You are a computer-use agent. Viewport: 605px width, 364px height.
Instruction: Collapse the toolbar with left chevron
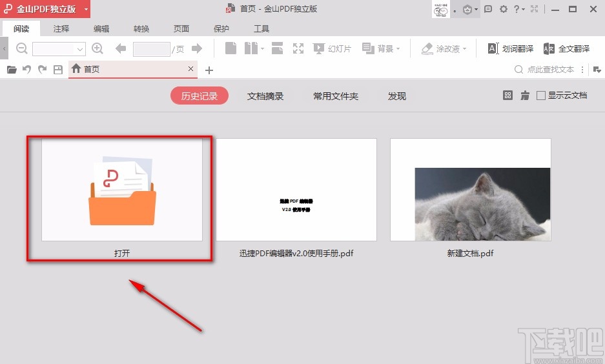tap(5, 48)
